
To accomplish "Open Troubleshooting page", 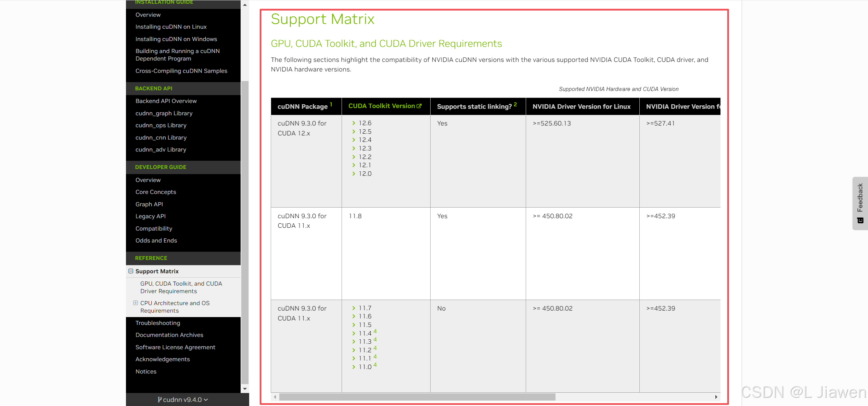I will pos(158,323).
